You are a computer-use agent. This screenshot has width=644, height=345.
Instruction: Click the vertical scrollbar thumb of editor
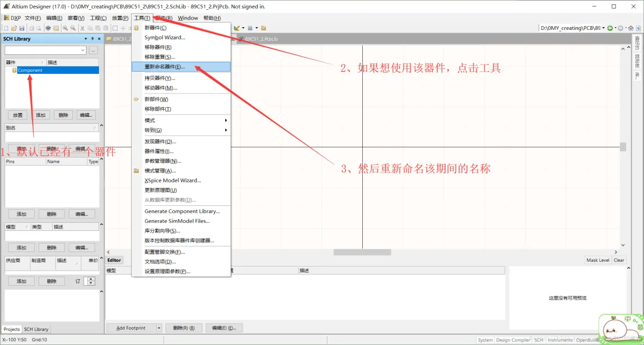623,147
